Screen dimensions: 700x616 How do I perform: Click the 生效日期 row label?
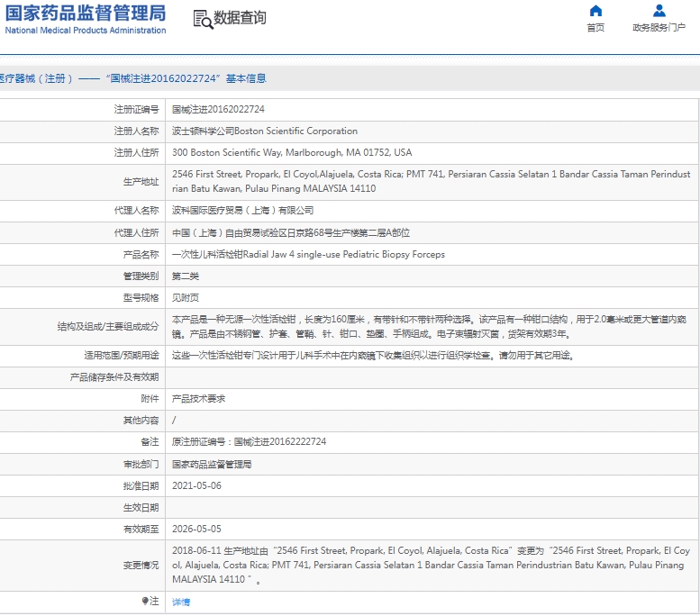coord(141,508)
